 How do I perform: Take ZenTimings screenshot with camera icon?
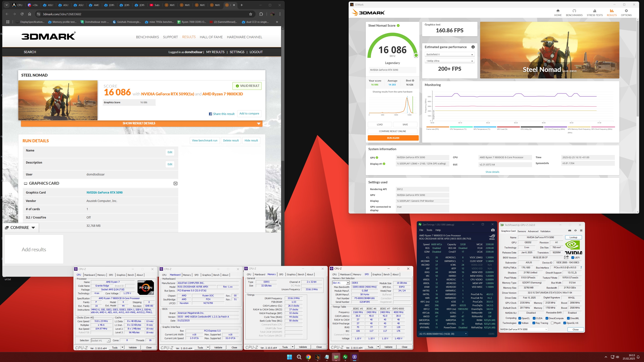tap(493, 230)
